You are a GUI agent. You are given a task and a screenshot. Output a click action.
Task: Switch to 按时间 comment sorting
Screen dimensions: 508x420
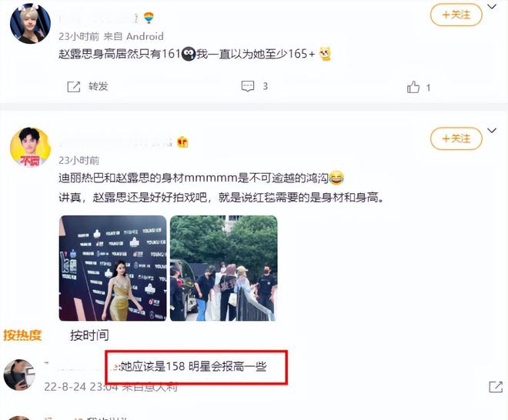(89, 335)
